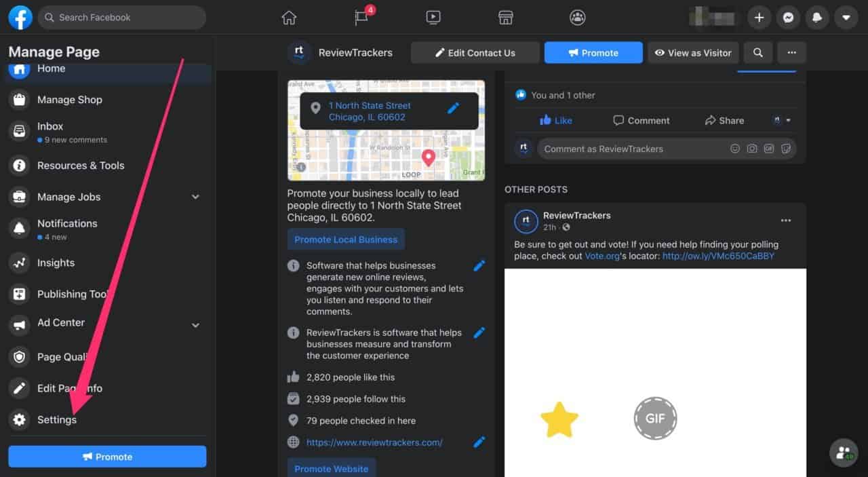This screenshot has width=868, height=477.
Task: Open the emoji picker in the comment box
Action: click(x=735, y=149)
